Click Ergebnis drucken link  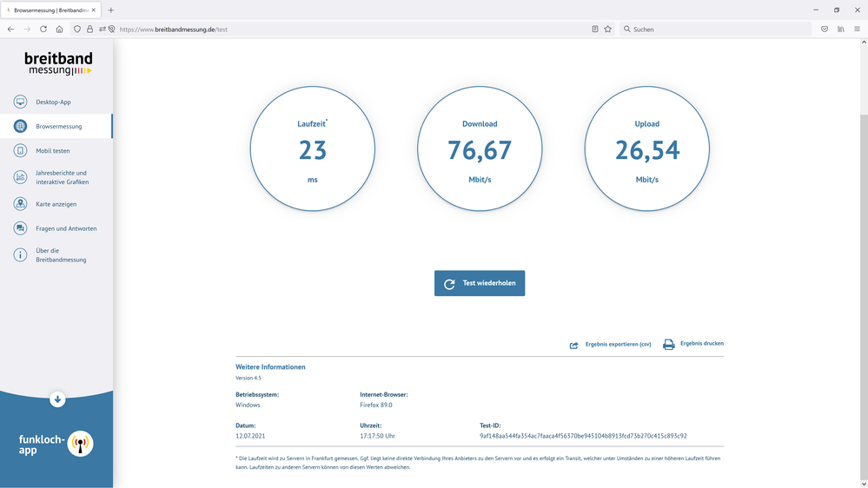coord(702,343)
